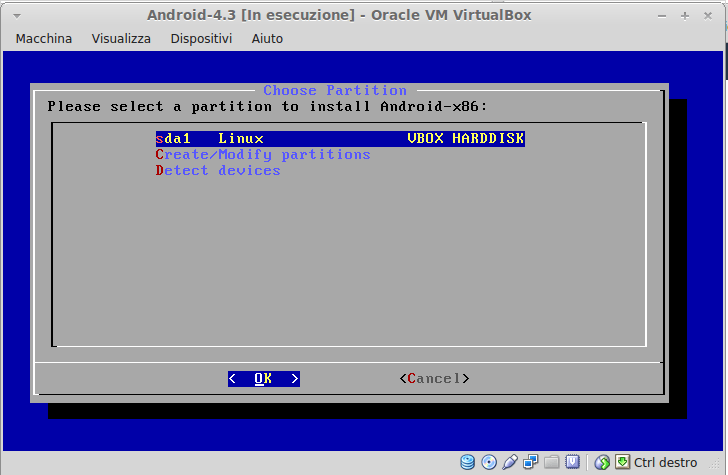Click the Ctrl destro host key label
Image resolution: width=728 pixels, height=475 pixels.
click(x=665, y=462)
